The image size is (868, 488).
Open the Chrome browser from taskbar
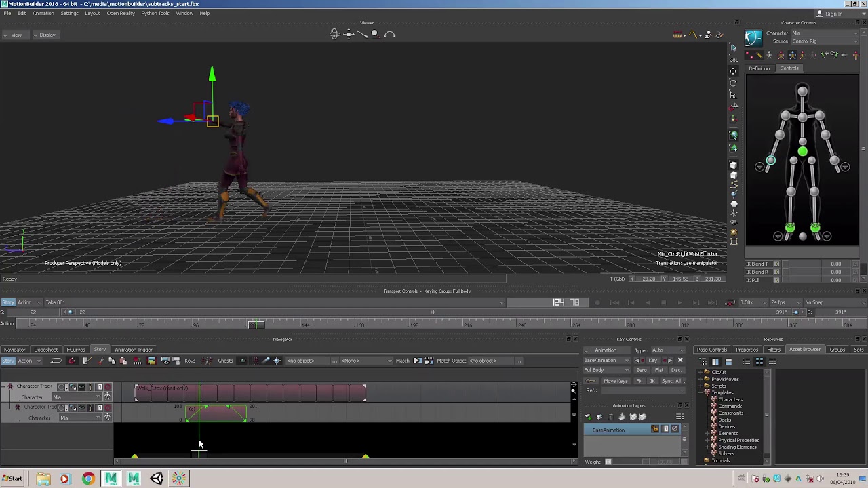coord(88,479)
